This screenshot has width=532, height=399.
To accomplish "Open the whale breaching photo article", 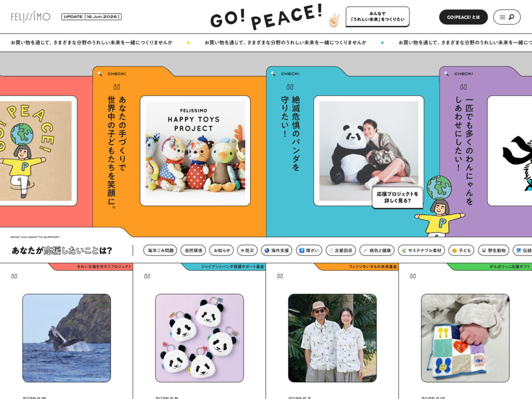I will tap(66, 338).
